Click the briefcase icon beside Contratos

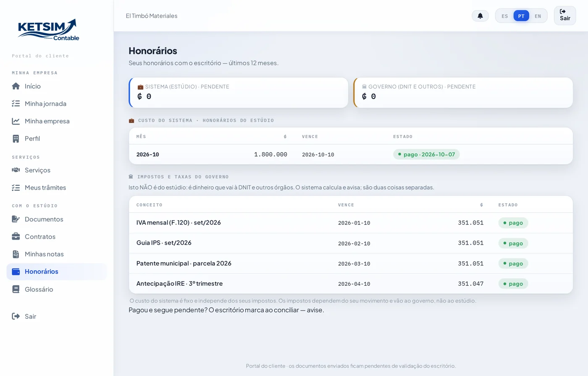tap(16, 237)
